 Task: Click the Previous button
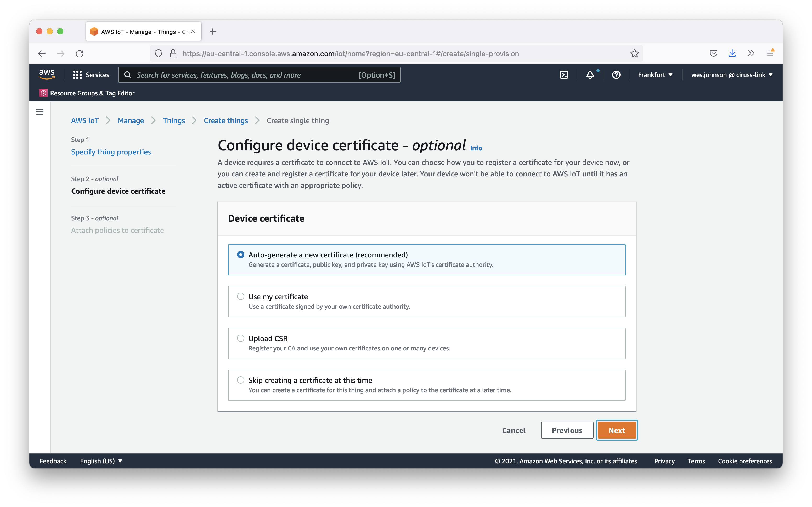coord(567,430)
